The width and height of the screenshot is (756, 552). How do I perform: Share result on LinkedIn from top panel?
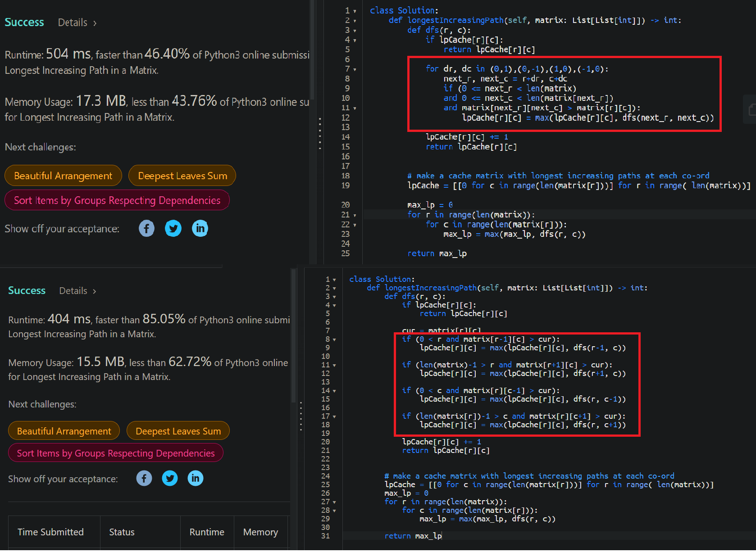pyautogui.click(x=200, y=228)
